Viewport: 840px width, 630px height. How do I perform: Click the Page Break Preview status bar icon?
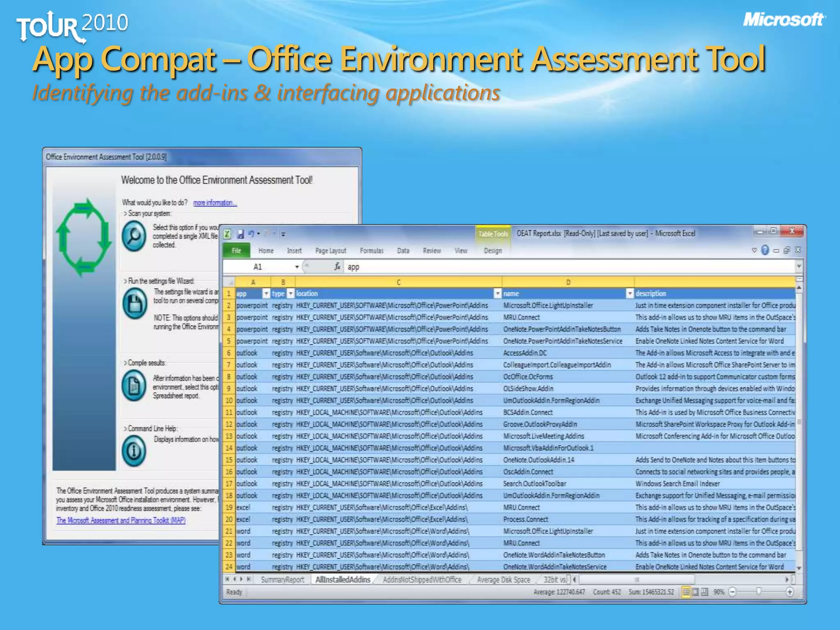point(705,592)
